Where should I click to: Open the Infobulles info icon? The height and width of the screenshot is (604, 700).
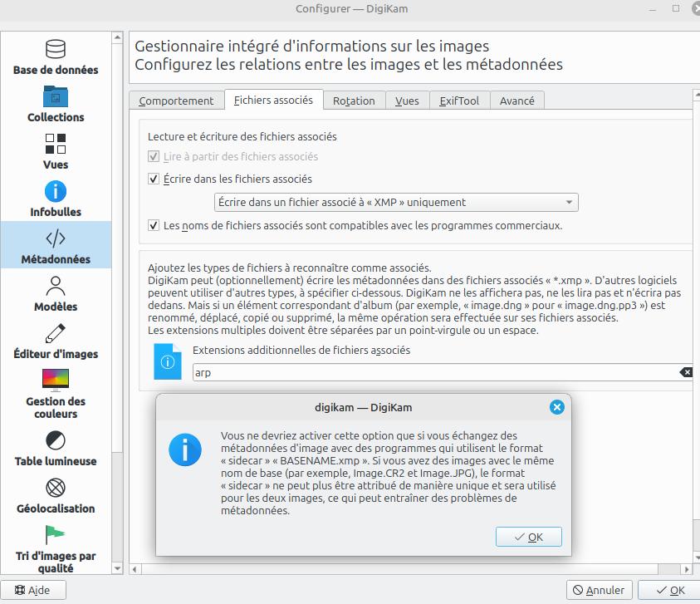click(56, 191)
